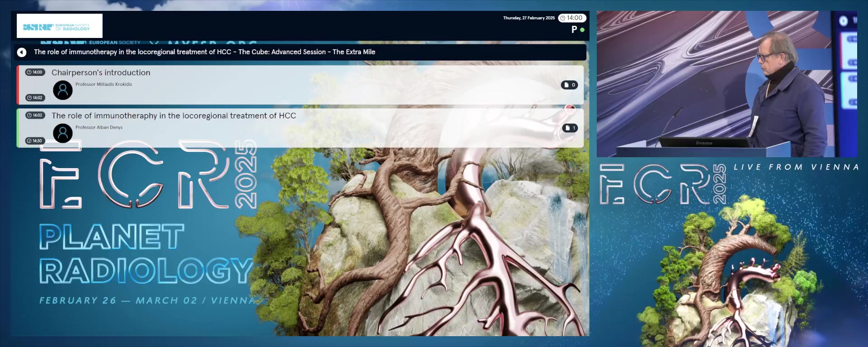Click the live speaker video feed

click(727, 84)
